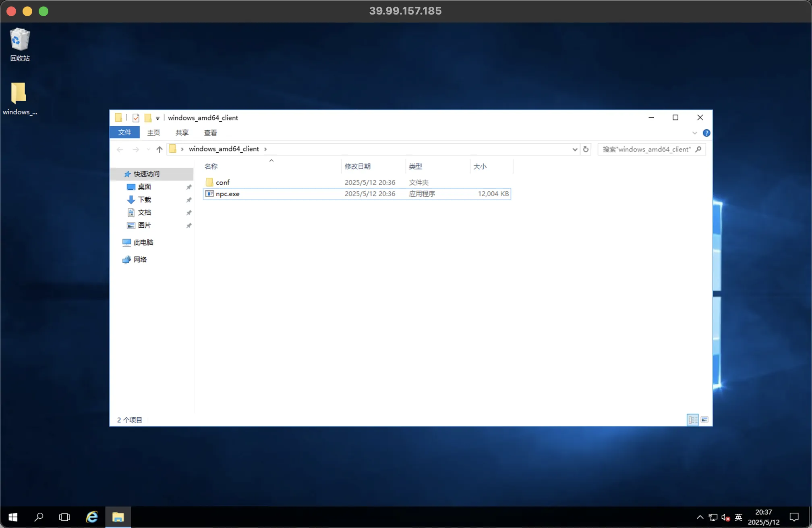The width and height of the screenshot is (812, 528).
Task: Click the new folder icon in title bar
Action: pos(148,118)
